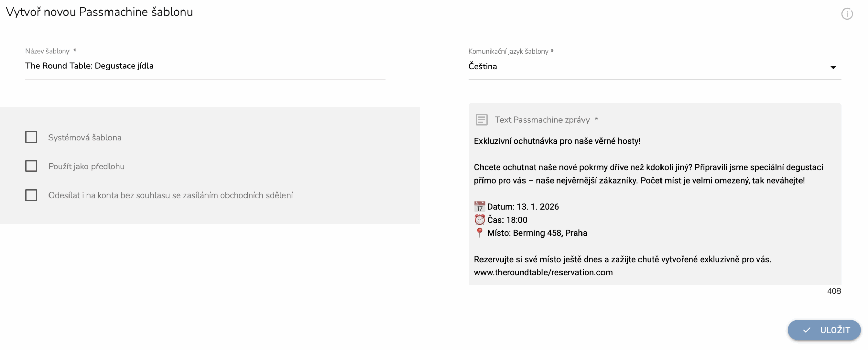
Task: Click the Systémová šablona label text
Action: (x=85, y=137)
